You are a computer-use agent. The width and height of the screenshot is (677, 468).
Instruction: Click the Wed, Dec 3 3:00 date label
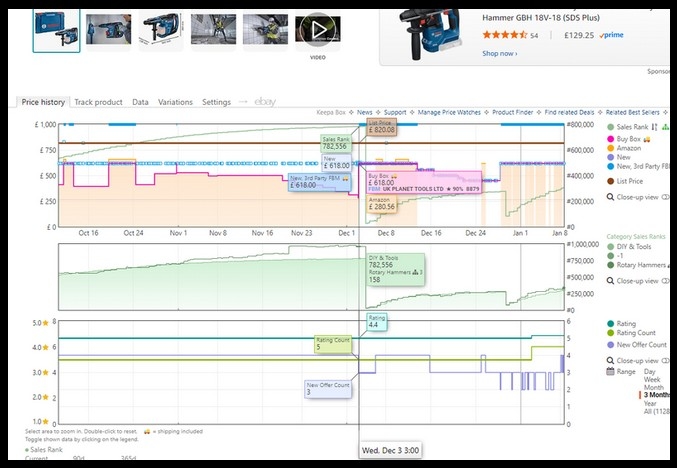pyautogui.click(x=390, y=450)
